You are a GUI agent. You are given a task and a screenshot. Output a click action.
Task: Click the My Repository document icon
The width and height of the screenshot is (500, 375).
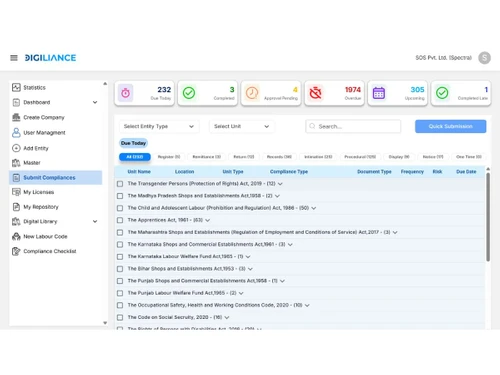point(16,207)
